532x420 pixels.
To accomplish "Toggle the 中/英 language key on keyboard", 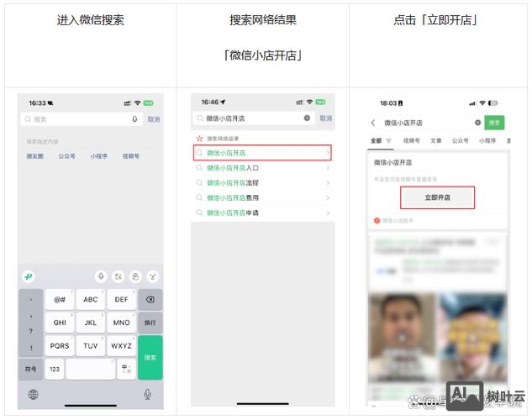I will pos(126,369).
